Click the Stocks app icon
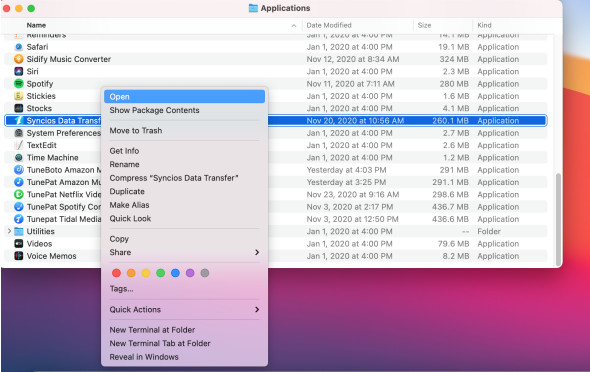This screenshot has width=590, height=372. tap(18, 108)
